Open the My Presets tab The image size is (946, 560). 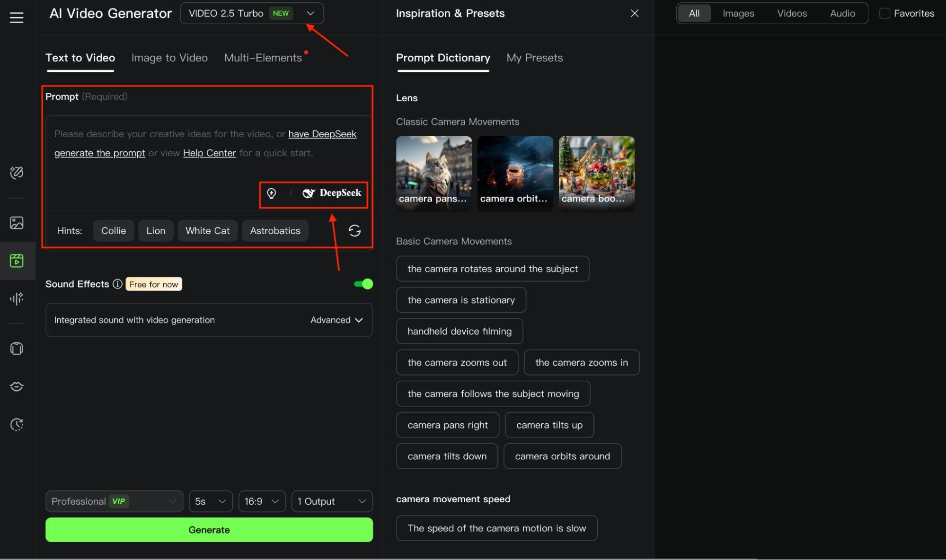pyautogui.click(x=534, y=58)
